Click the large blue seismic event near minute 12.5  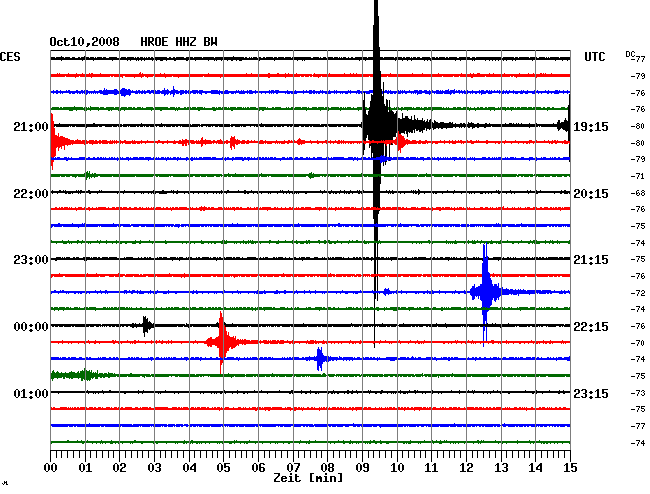(x=485, y=293)
